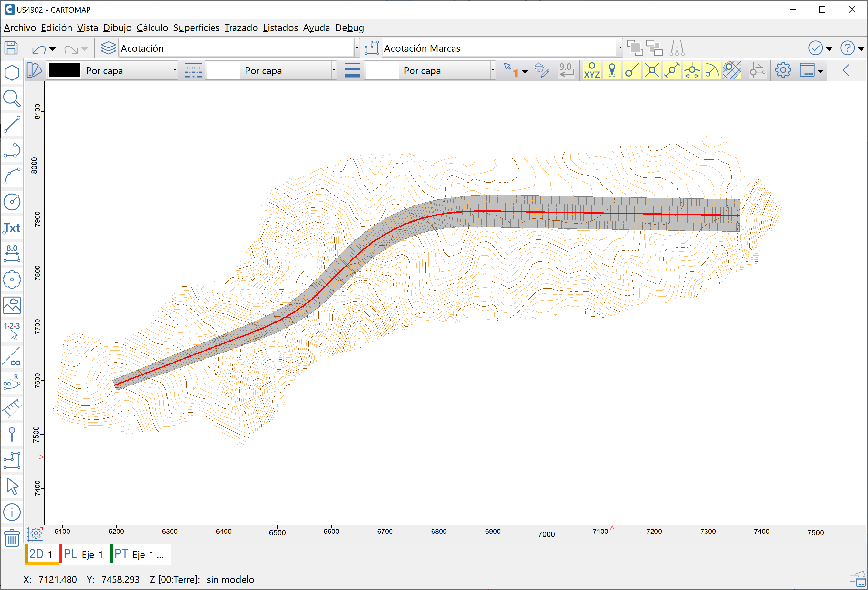Screen dimensions: 868x590
Task: Open the information tool icon
Action: tap(12, 512)
